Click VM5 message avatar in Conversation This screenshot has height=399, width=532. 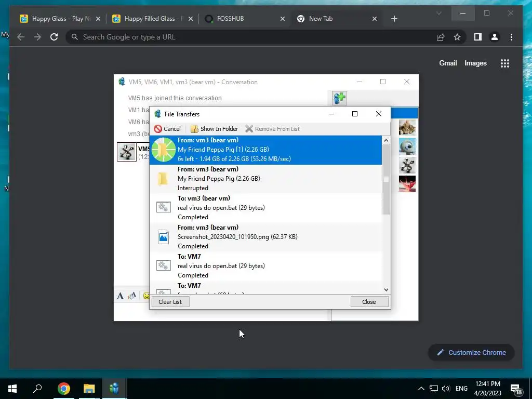coord(127,152)
